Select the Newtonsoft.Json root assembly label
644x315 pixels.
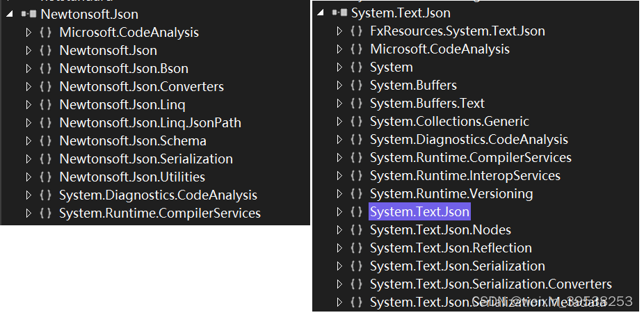(90, 15)
